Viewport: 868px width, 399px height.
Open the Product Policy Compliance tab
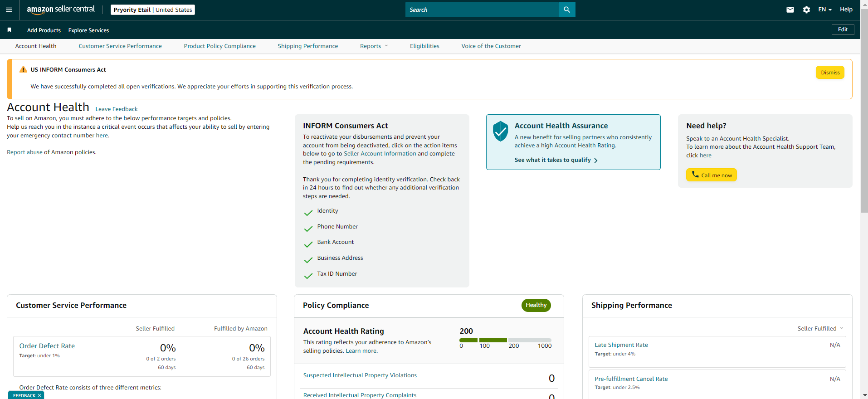click(x=220, y=46)
